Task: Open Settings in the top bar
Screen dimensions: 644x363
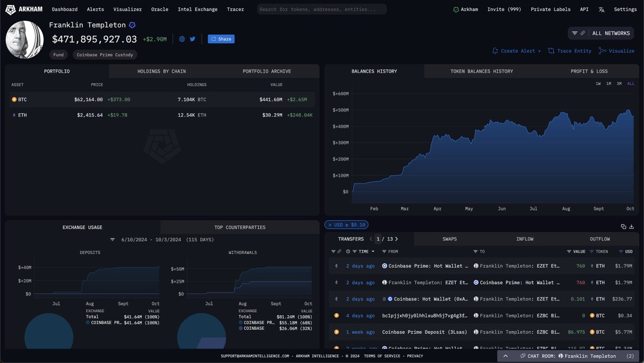Action: point(625,9)
